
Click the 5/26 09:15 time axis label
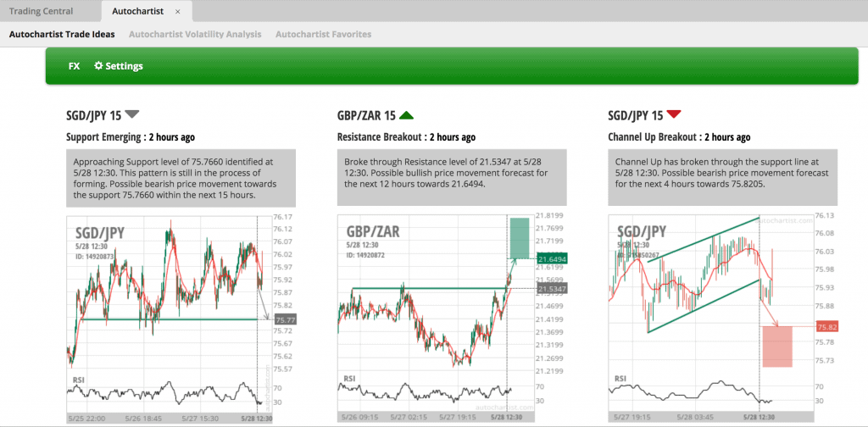[x=359, y=417]
